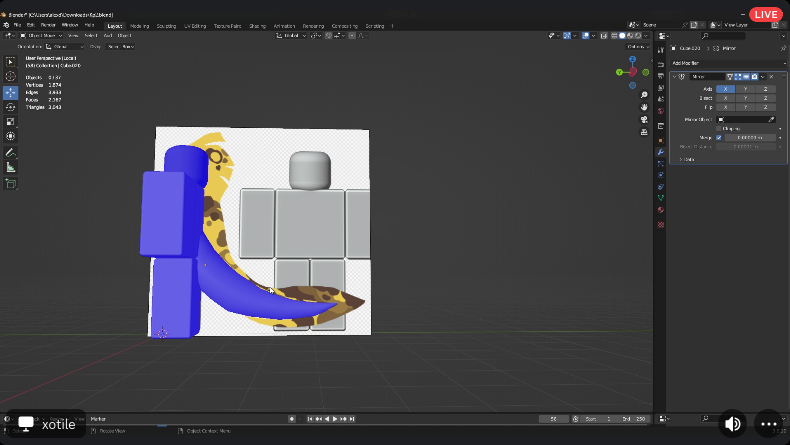Select the Annotate pencil tool

[x=10, y=153]
